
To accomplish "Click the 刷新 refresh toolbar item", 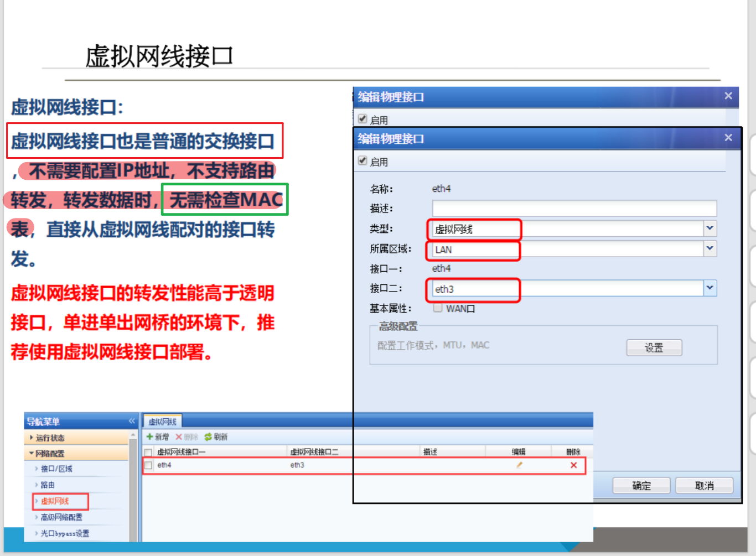I will [216, 437].
